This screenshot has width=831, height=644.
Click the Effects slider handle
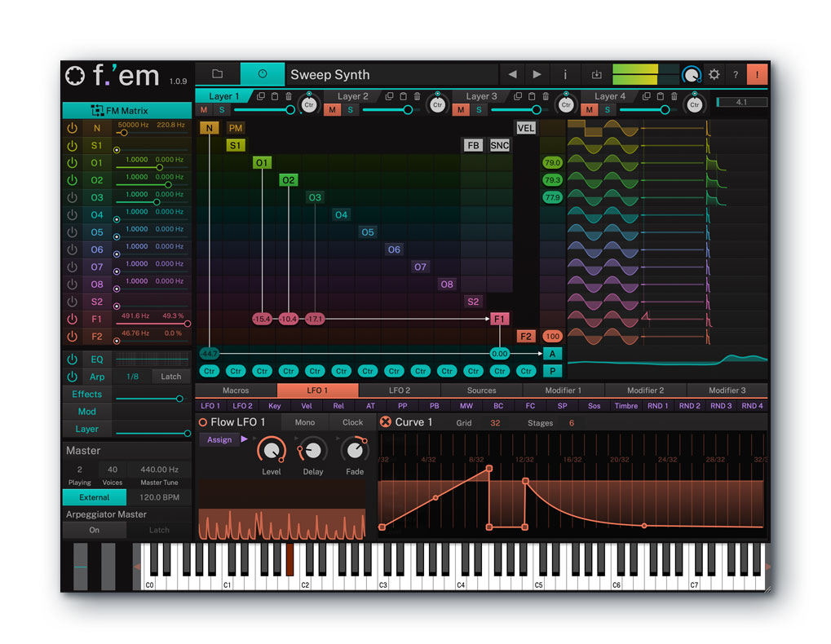(179, 399)
